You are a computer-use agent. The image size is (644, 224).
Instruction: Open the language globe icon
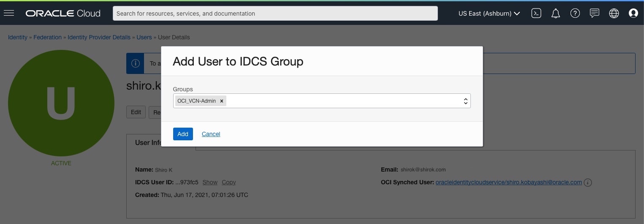614,14
